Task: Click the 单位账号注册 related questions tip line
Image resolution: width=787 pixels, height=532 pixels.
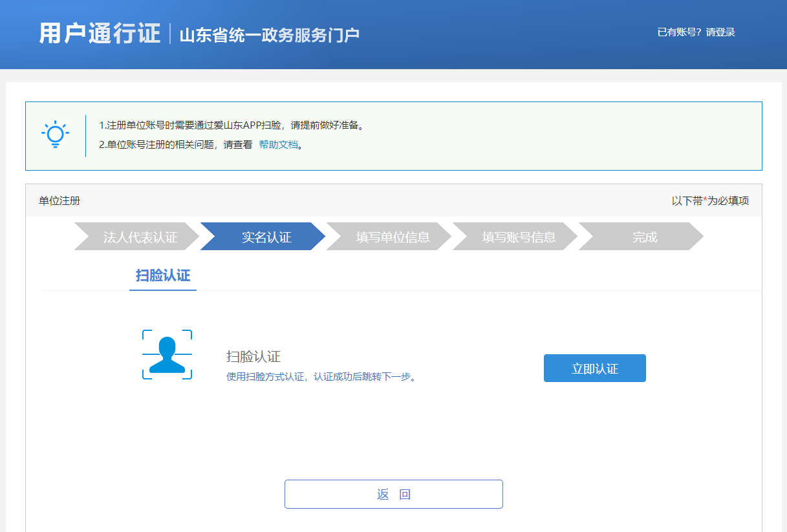Action: pyautogui.click(x=175, y=145)
